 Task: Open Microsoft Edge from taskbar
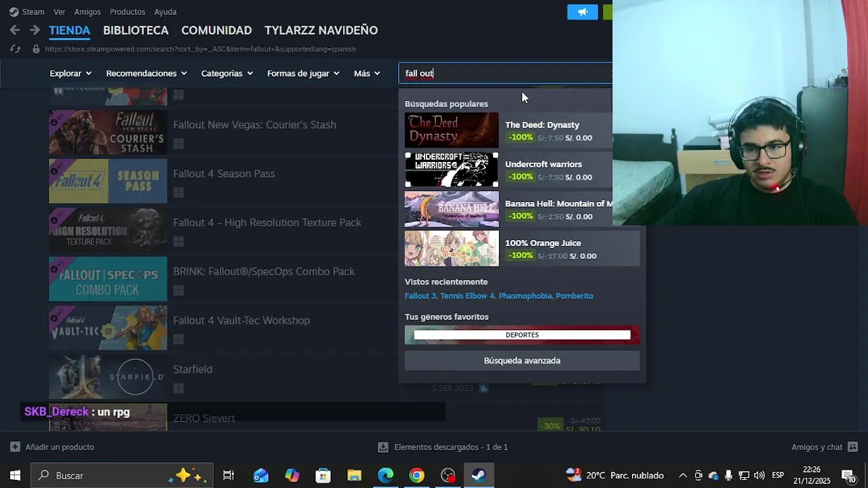(x=385, y=476)
